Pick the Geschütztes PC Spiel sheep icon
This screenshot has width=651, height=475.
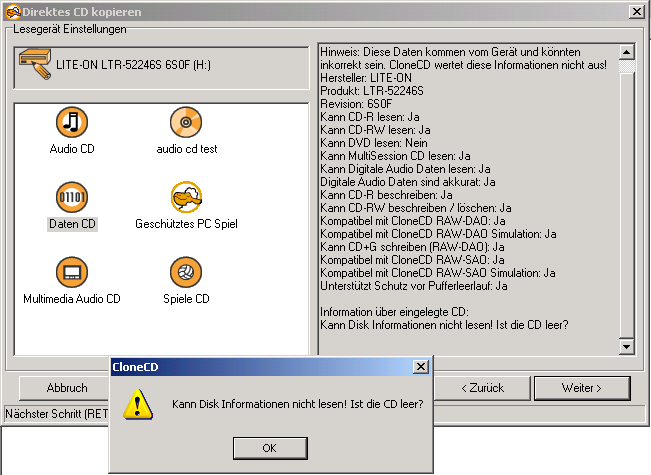[x=186, y=197]
